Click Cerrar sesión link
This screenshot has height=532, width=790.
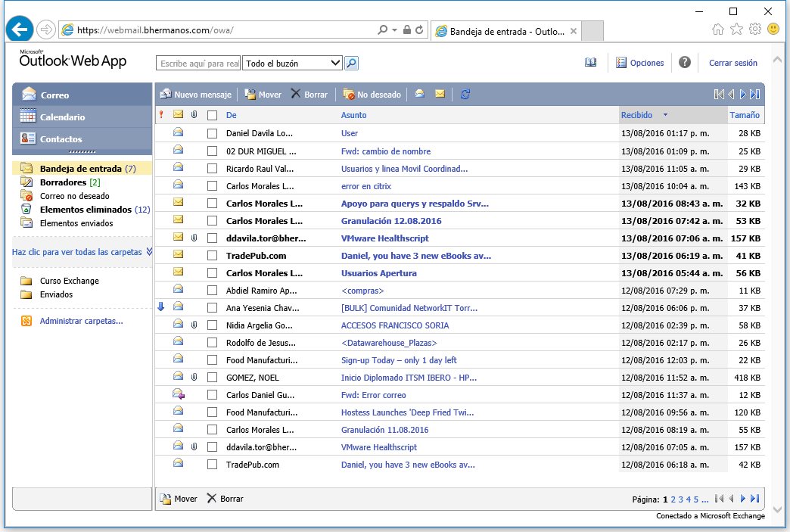click(x=733, y=63)
